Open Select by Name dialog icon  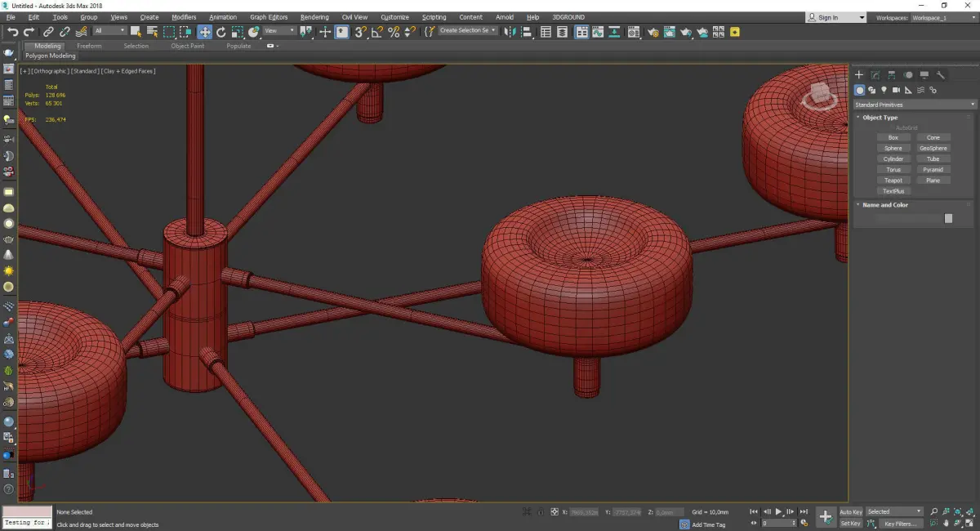[152, 32]
